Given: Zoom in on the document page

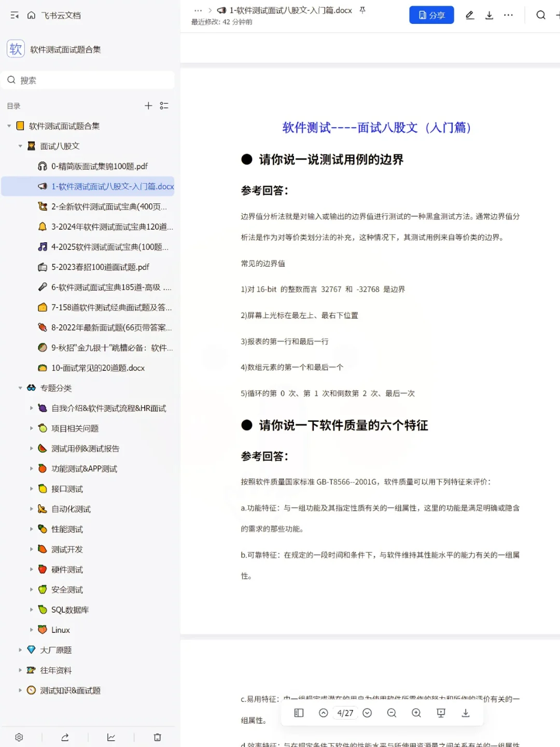Looking at the screenshot, I should click(x=416, y=713).
